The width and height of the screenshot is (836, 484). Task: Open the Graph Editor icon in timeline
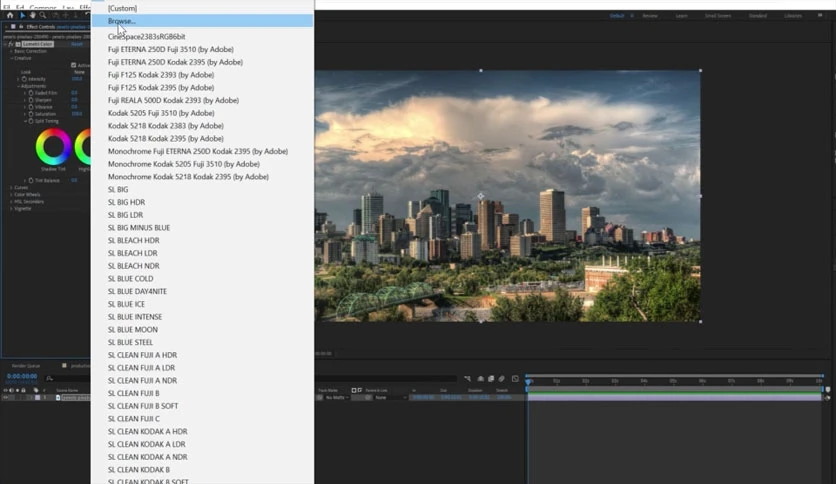[515, 378]
